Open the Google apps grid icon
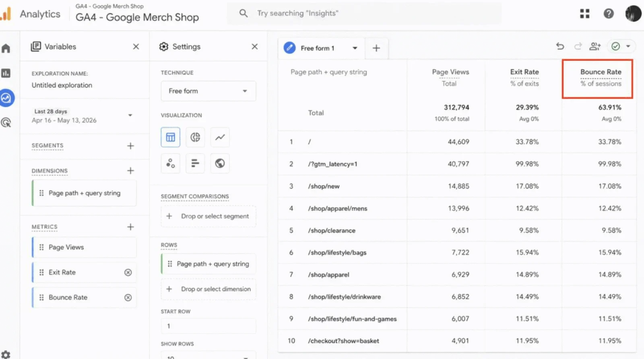This screenshot has height=359, width=644. [585, 14]
